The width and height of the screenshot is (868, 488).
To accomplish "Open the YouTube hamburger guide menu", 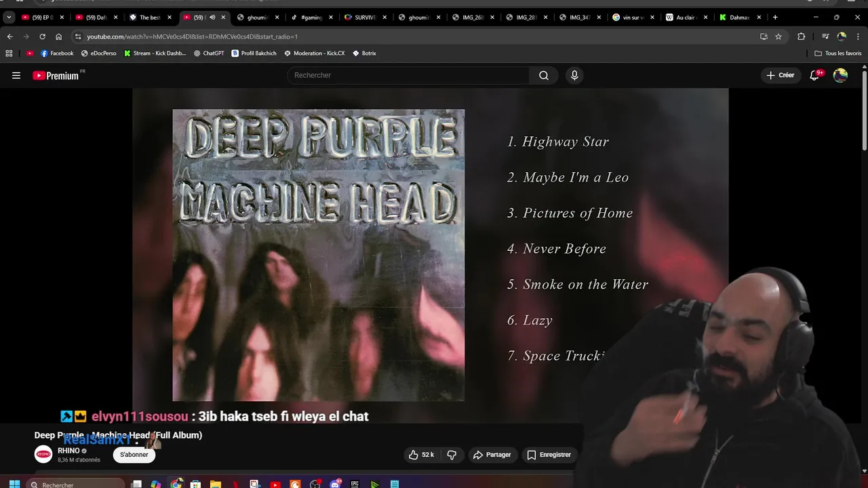I will coord(16,75).
